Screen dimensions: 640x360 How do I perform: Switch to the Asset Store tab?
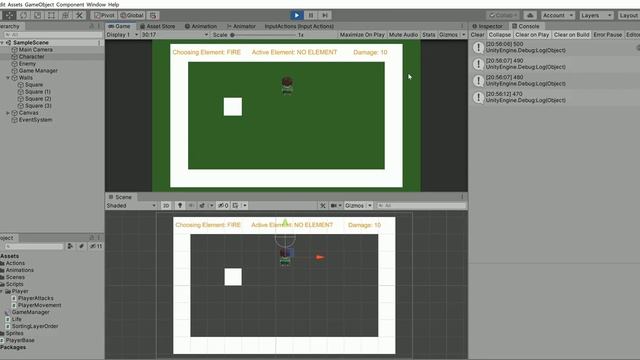click(158, 26)
